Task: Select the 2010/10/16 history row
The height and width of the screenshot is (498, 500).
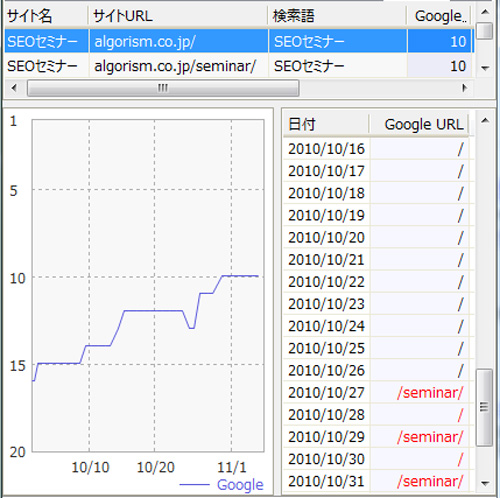Action: (377, 149)
